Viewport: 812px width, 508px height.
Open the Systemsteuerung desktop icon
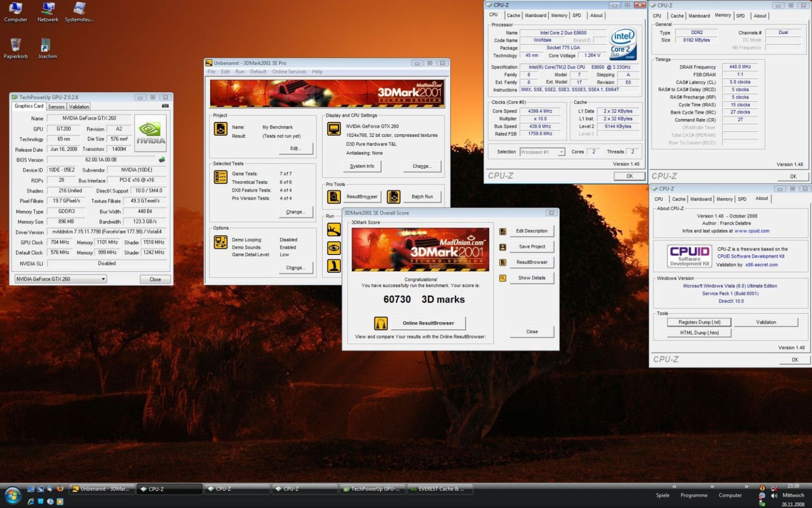(x=79, y=12)
